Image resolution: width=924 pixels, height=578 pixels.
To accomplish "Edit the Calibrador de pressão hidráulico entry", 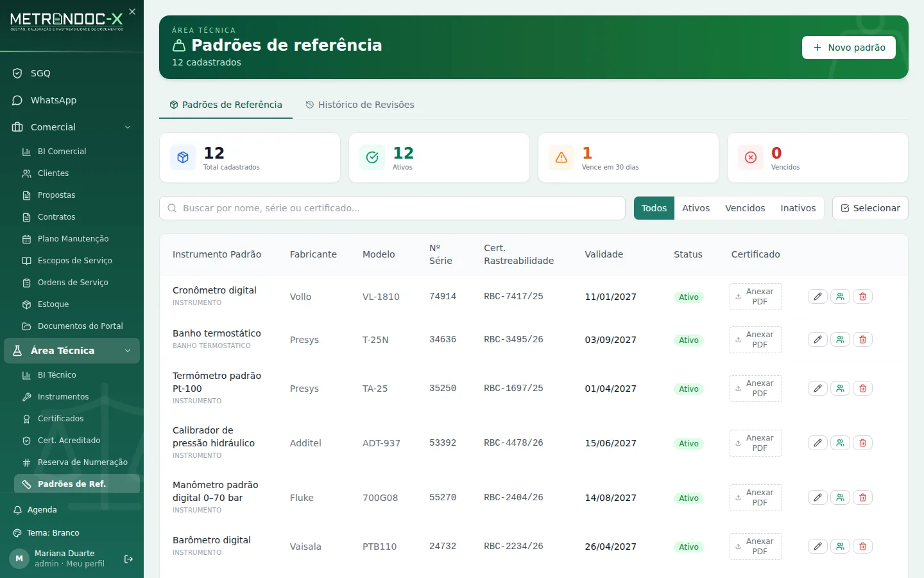I will 817,443.
